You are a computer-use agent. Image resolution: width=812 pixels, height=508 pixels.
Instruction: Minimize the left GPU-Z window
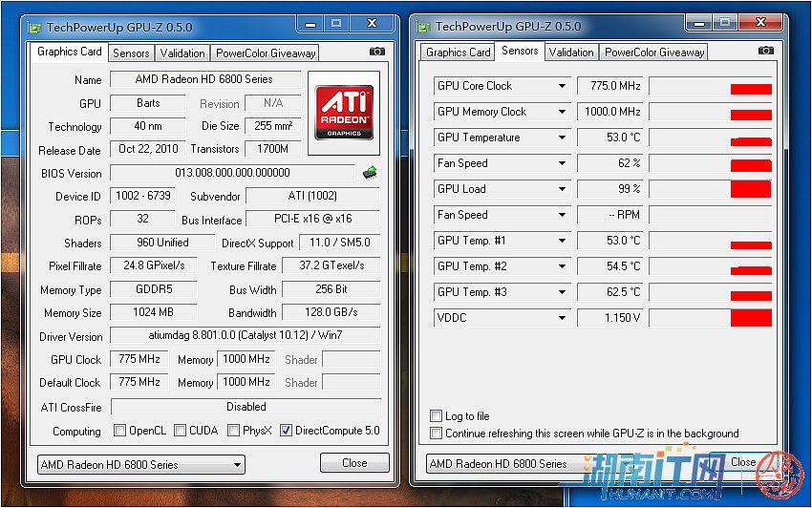tap(310, 24)
